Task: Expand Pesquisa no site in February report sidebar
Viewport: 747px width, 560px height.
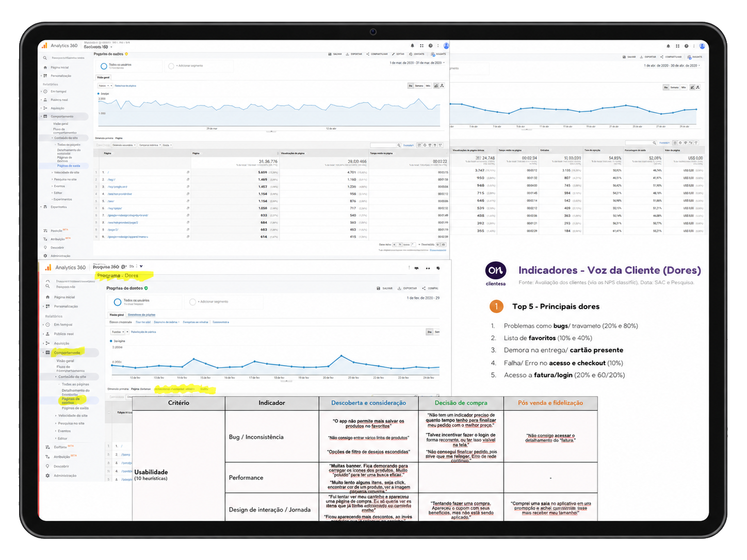Action: [71, 423]
